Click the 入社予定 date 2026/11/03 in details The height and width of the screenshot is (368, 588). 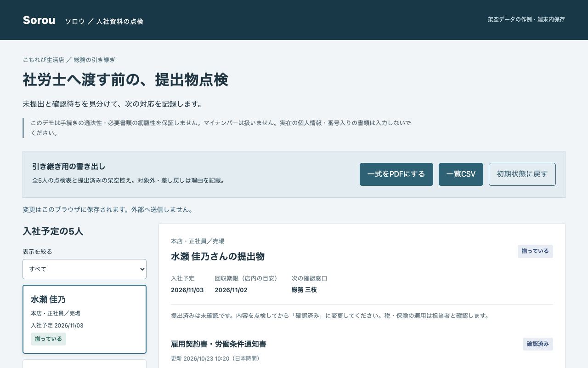click(x=187, y=290)
